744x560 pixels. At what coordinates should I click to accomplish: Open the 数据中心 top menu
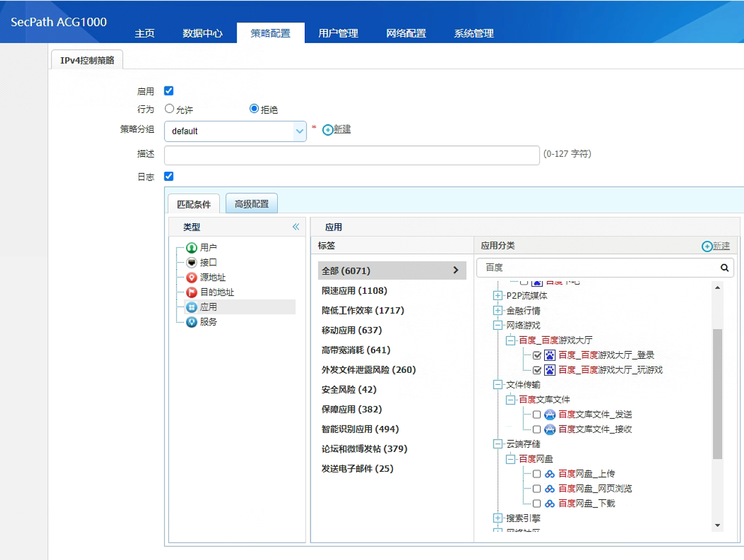[x=203, y=33]
